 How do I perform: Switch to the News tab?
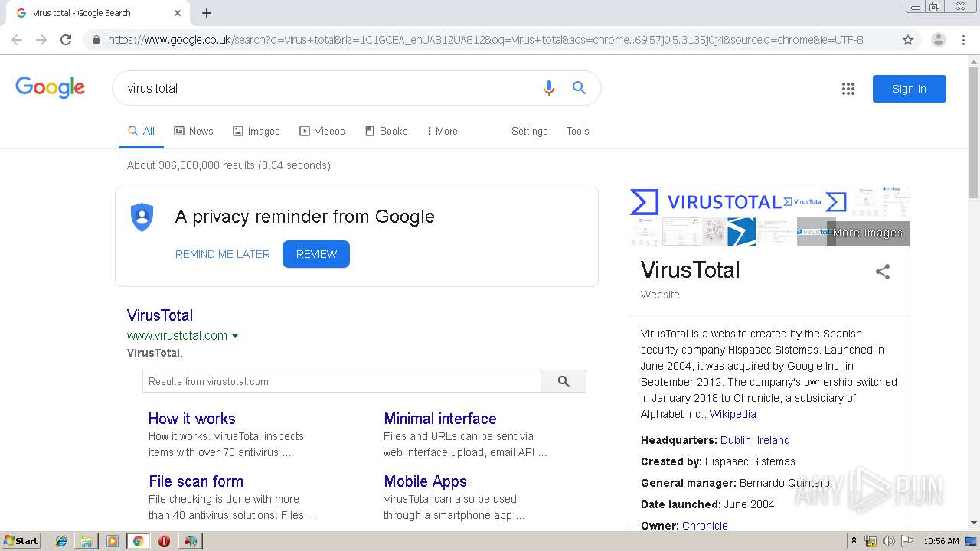tap(194, 131)
